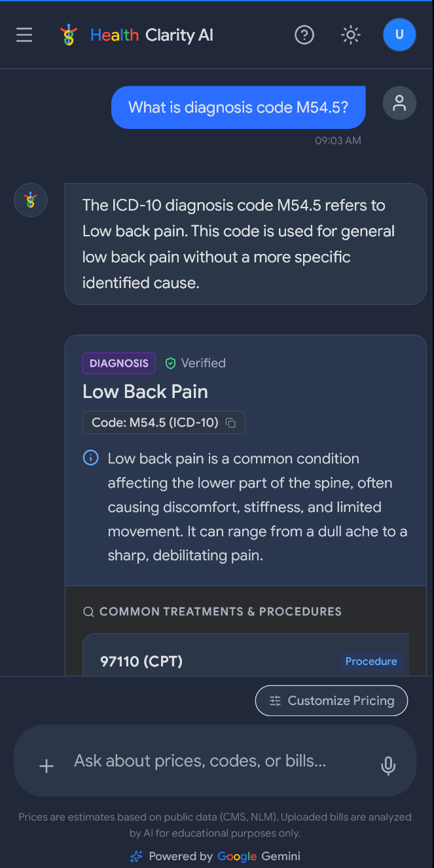Open Customize Pricing options
The image size is (434, 868).
[331, 700]
